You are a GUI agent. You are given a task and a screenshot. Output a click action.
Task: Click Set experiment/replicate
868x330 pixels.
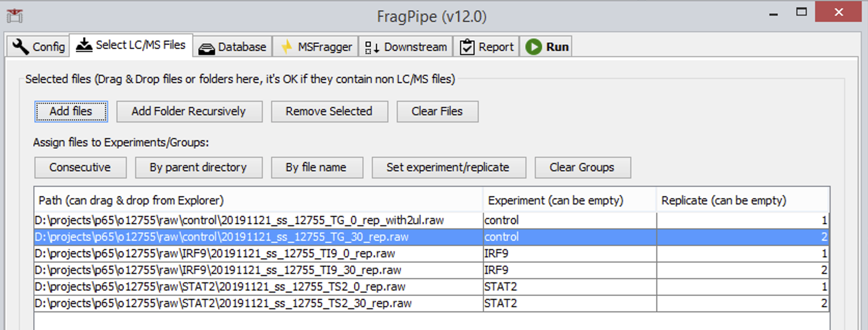pos(449,167)
